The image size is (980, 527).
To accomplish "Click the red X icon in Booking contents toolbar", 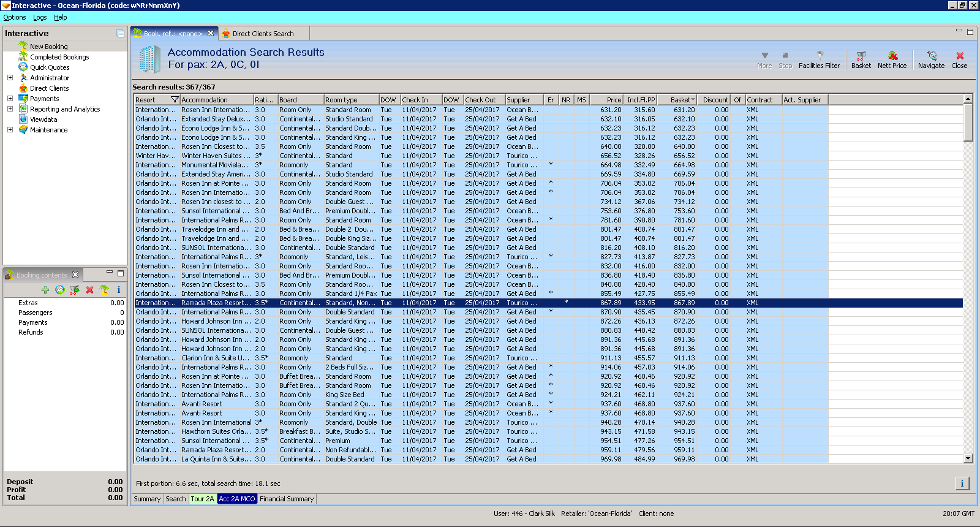I will pyautogui.click(x=89, y=290).
